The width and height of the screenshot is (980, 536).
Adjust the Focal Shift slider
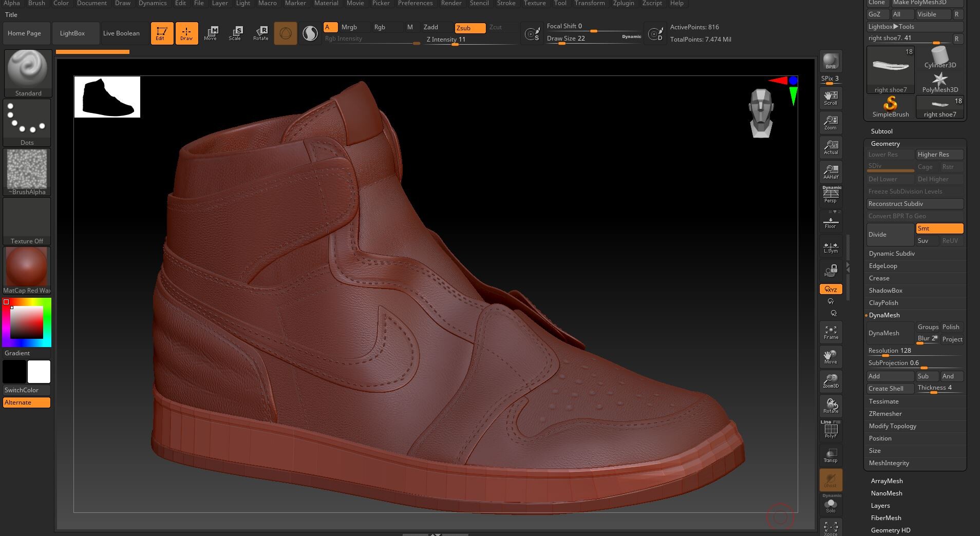tap(594, 27)
